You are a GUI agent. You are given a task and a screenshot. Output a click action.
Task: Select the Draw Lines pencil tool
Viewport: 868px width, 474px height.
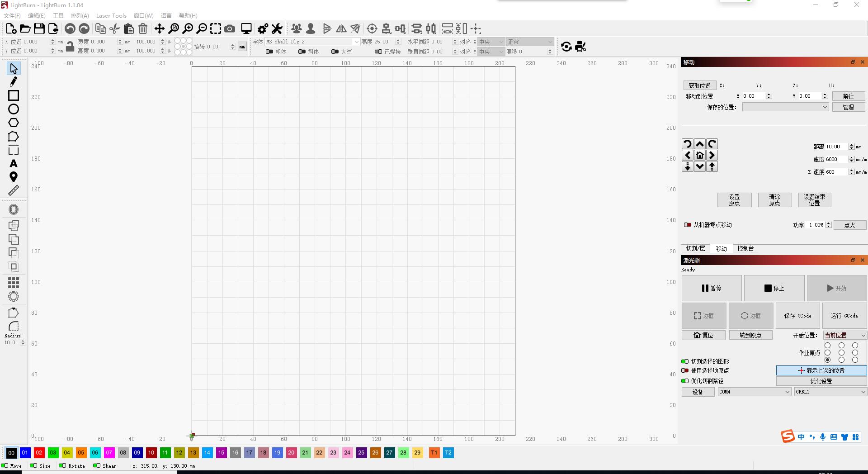coord(14,82)
